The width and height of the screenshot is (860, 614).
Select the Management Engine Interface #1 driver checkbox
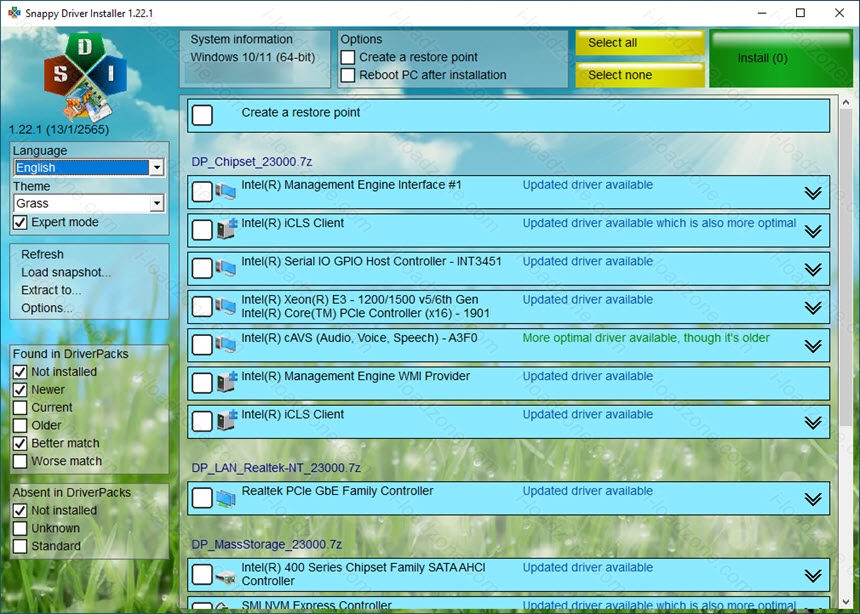pyautogui.click(x=202, y=192)
